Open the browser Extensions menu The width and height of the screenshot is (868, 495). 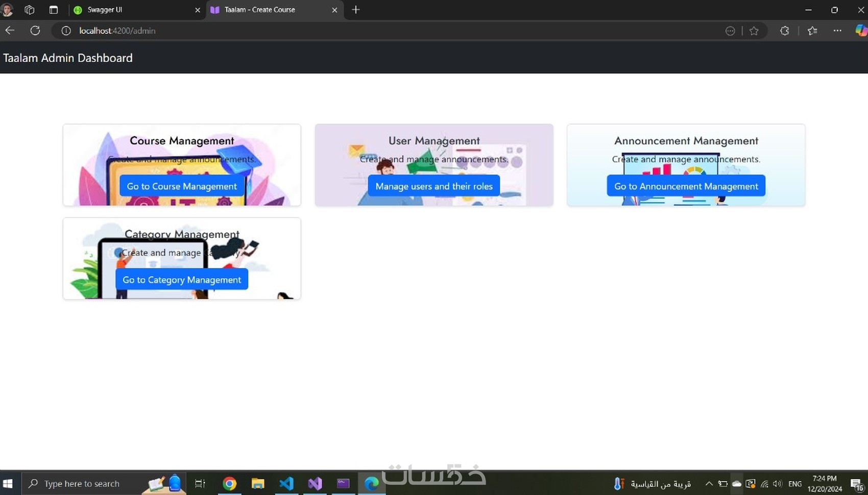pos(784,31)
